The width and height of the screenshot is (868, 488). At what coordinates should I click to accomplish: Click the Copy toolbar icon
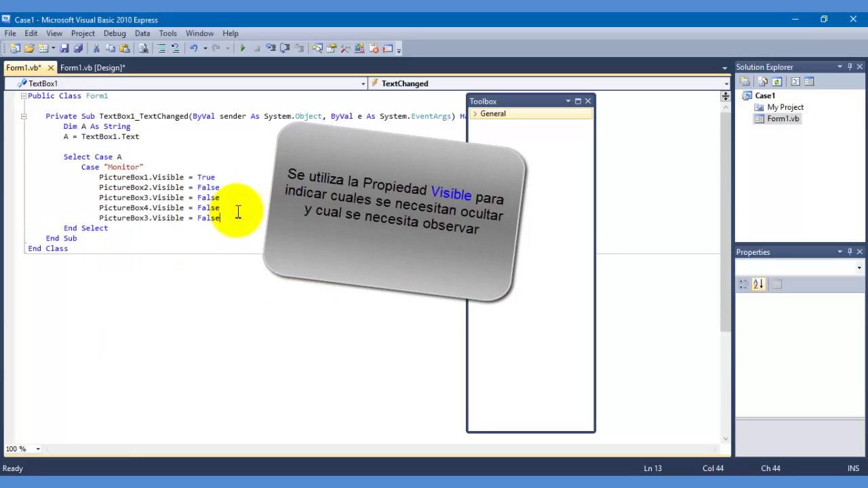111,49
